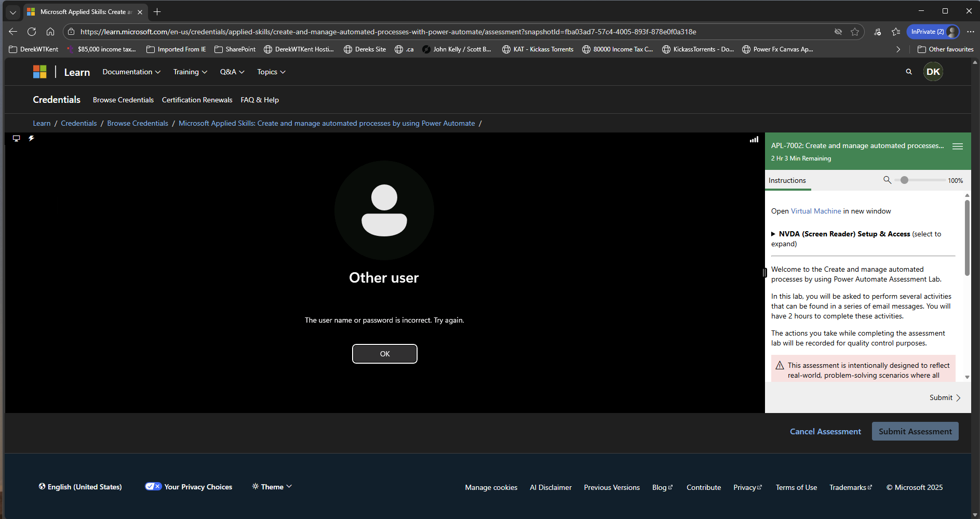
Task: Select Certification Renewals in the Credentials menu
Action: (196, 100)
